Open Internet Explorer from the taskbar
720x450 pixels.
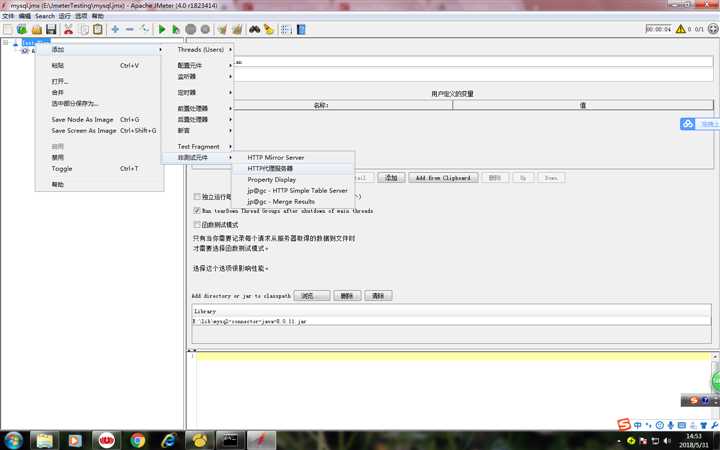[x=169, y=440]
